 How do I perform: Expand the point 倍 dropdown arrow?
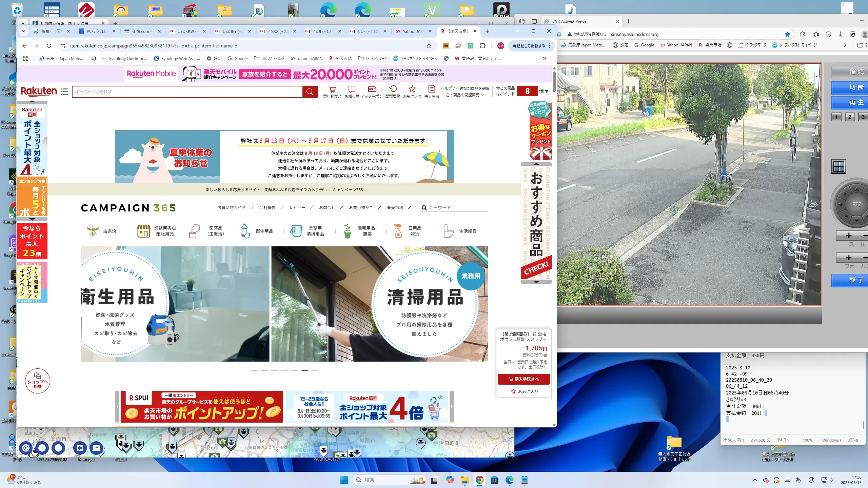click(546, 91)
